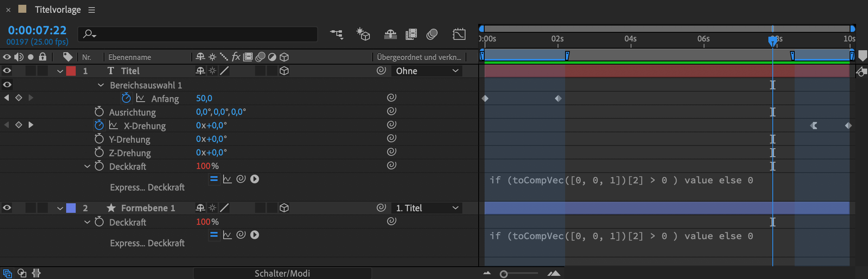Click the red label color of Titel
This screenshot has width=868, height=279.
pos(71,71)
